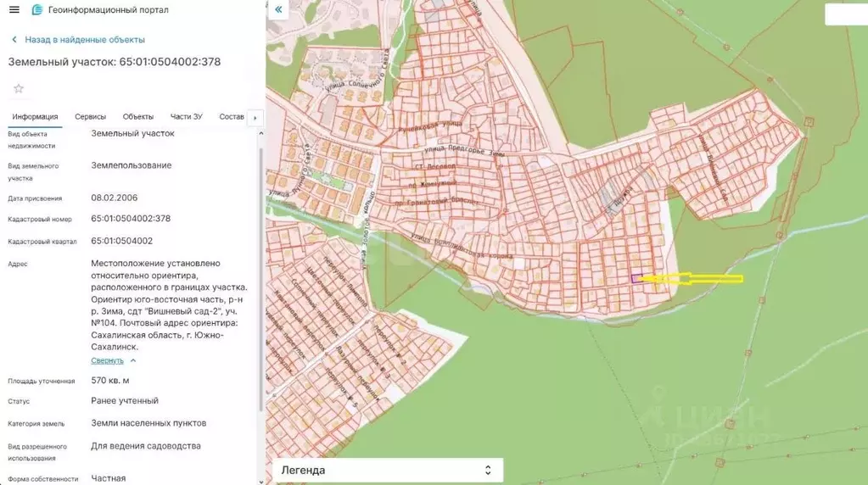This screenshot has height=485, width=868.
Task: Select the Части ЗУ tab
Action: [186, 117]
